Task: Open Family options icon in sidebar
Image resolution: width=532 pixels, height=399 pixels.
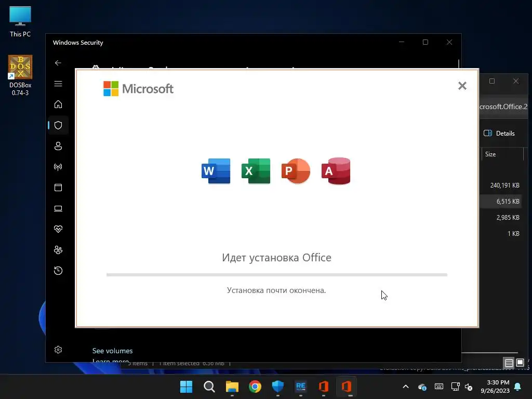Action: [x=58, y=250]
